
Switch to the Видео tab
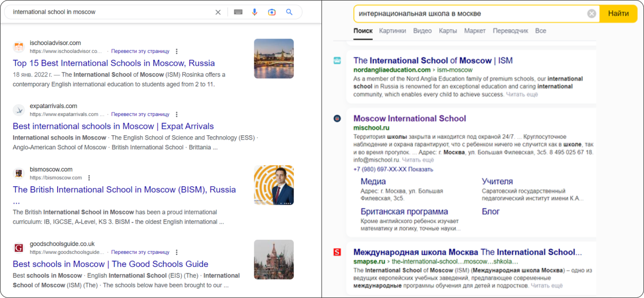[x=422, y=31]
